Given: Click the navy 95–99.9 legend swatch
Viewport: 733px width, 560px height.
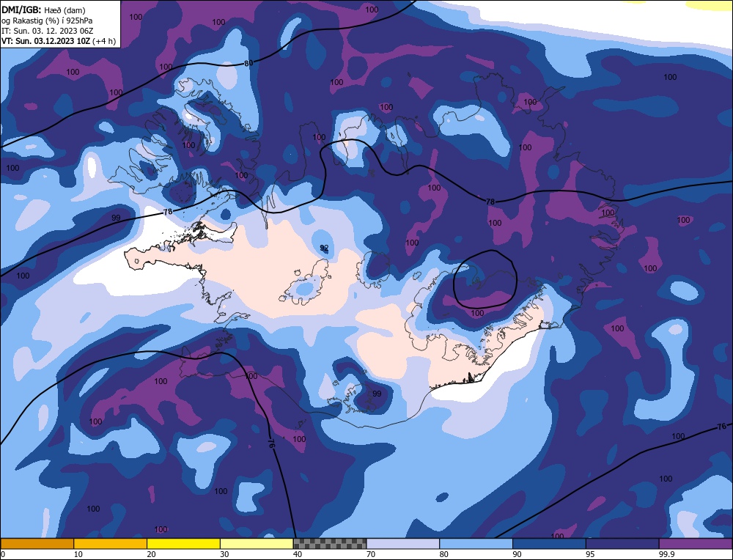Looking at the screenshot, I should click(622, 543).
